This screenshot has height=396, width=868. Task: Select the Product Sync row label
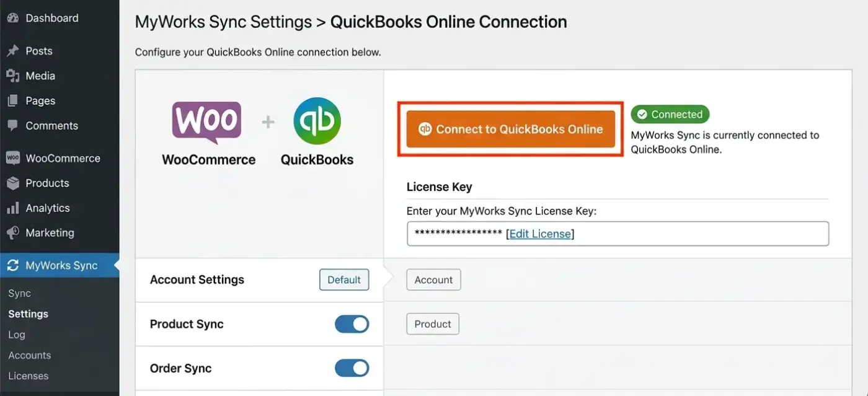pos(187,323)
